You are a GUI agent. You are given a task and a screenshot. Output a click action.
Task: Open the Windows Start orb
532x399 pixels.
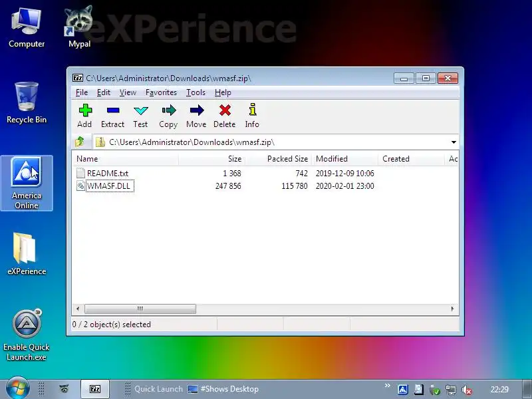[x=18, y=388]
